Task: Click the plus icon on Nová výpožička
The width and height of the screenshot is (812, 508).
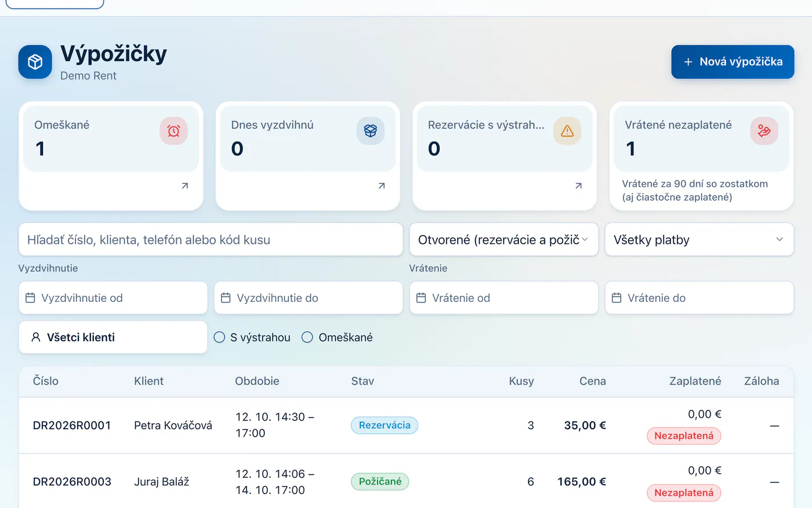Action: tap(688, 62)
